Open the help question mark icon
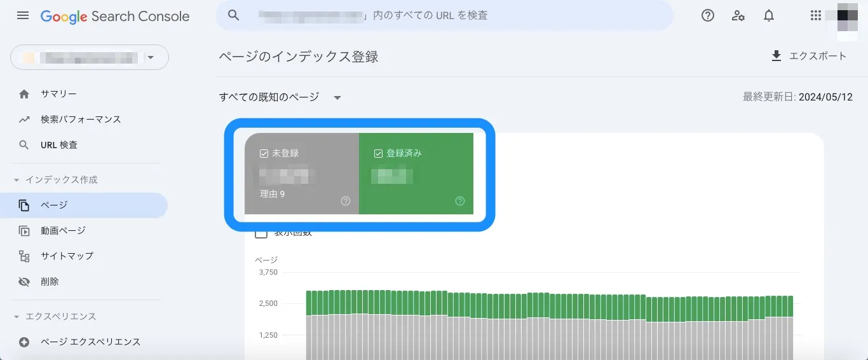Image resolution: width=868 pixels, height=360 pixels. point(708,16)
